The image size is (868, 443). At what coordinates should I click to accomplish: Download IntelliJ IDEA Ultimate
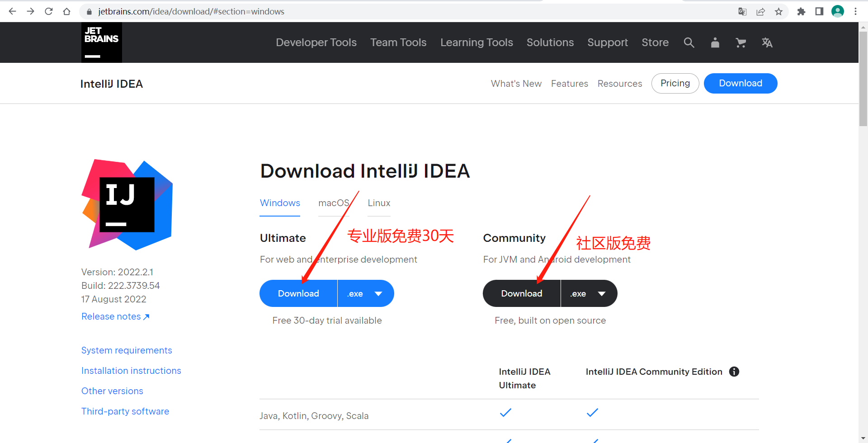tap(298, 293)
